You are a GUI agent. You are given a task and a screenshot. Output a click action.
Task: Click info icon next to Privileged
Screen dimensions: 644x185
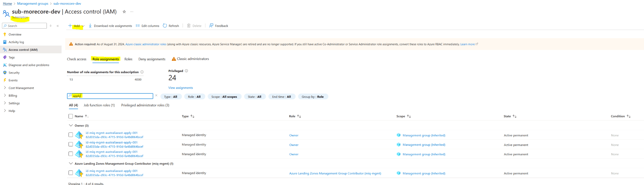click(x=186, y=71)
